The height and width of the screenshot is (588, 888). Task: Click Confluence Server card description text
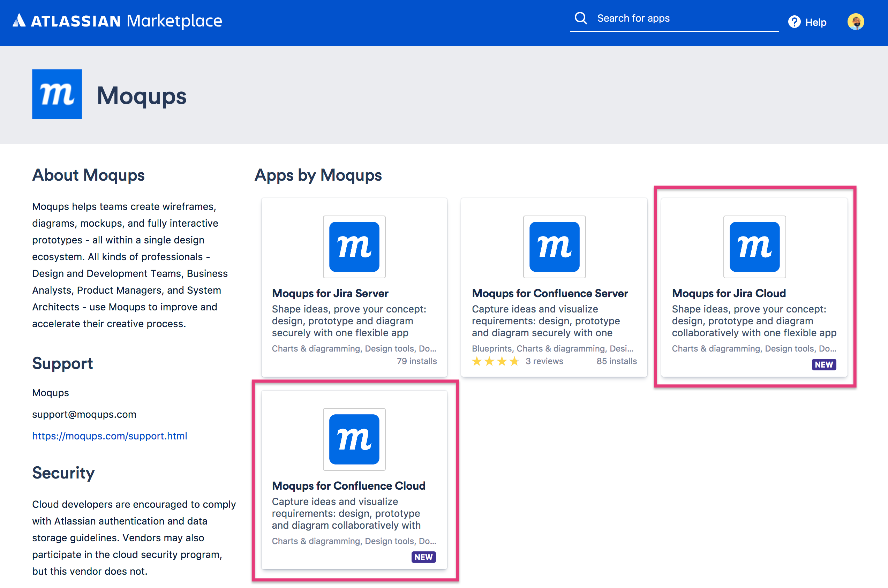tap(546, 321)
